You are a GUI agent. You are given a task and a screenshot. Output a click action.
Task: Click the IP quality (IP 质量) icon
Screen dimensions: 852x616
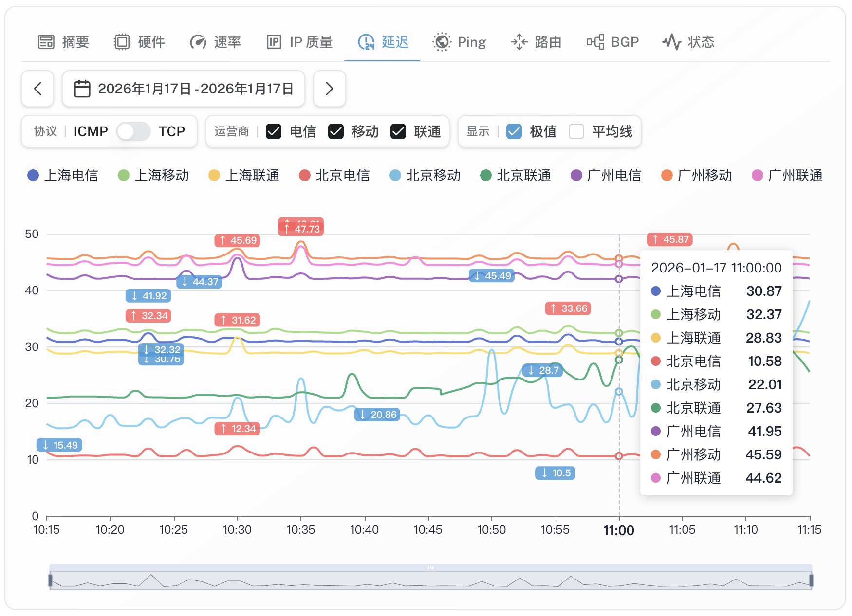click(x=274, y=42)
